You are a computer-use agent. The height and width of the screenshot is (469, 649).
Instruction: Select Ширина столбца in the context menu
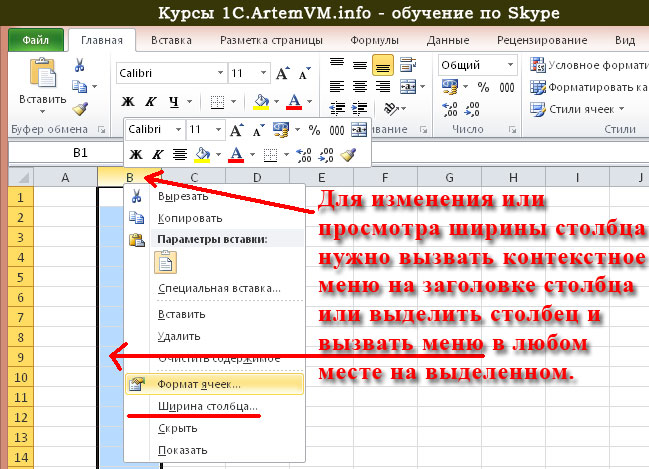tap(208, 406)
